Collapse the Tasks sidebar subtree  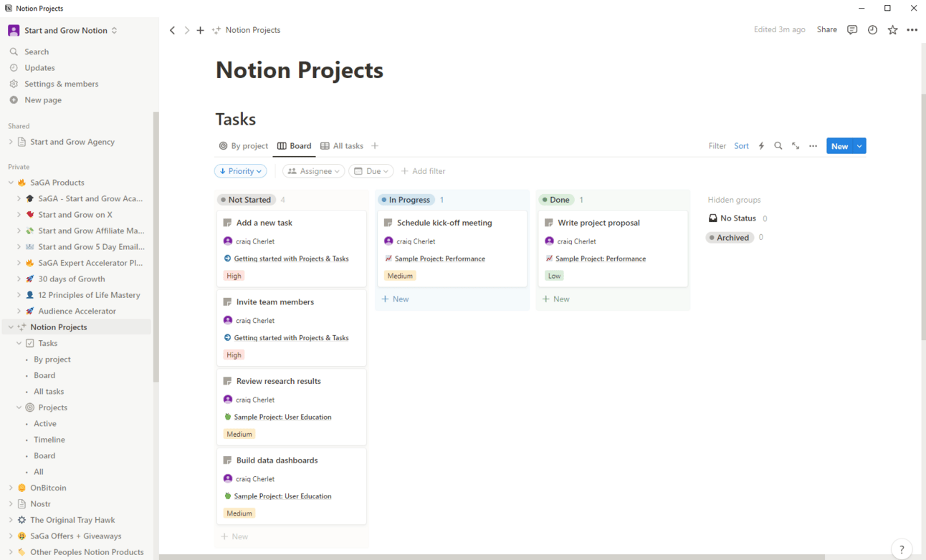pos(19,344)
